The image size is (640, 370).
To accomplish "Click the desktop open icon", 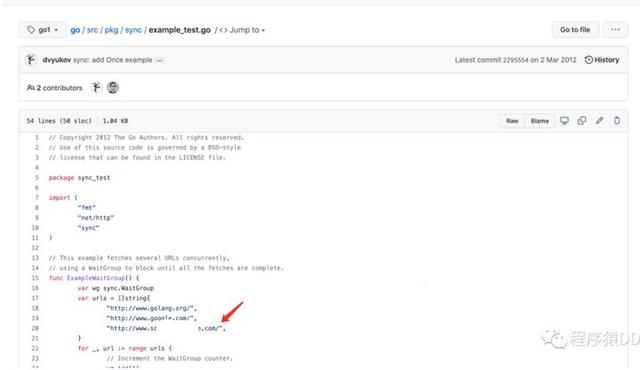I will 564,121.
